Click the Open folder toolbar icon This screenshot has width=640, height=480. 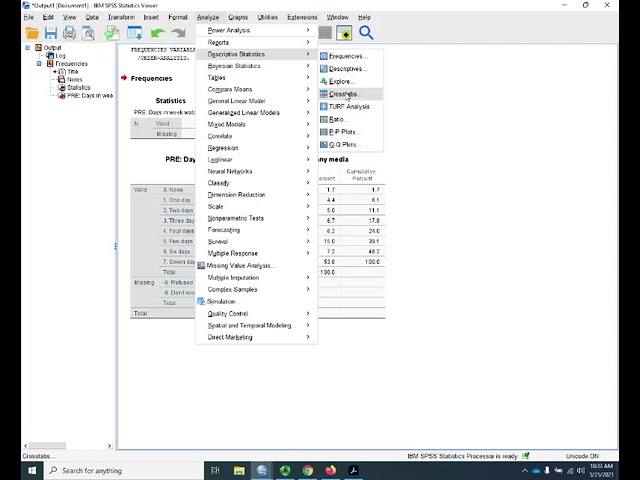click(x=32, y=33)
